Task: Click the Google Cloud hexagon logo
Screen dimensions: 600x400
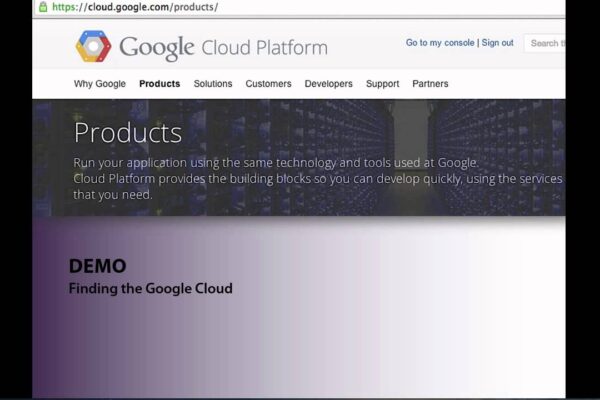Action: [93, 47]
